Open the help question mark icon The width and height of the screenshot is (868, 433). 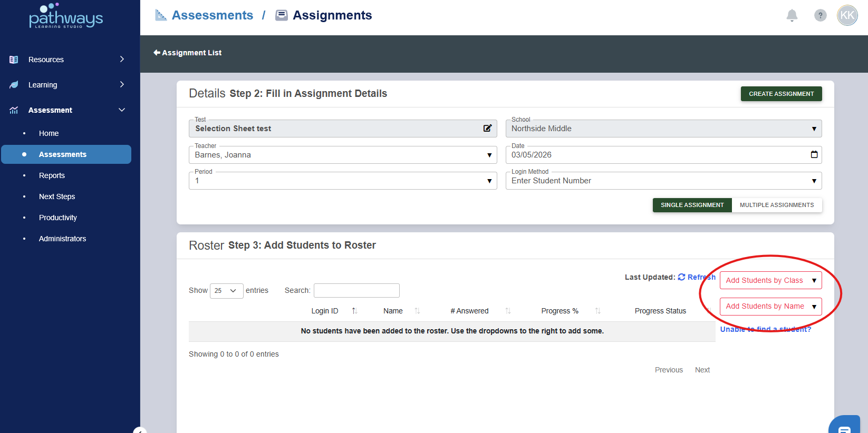(821, 15)
